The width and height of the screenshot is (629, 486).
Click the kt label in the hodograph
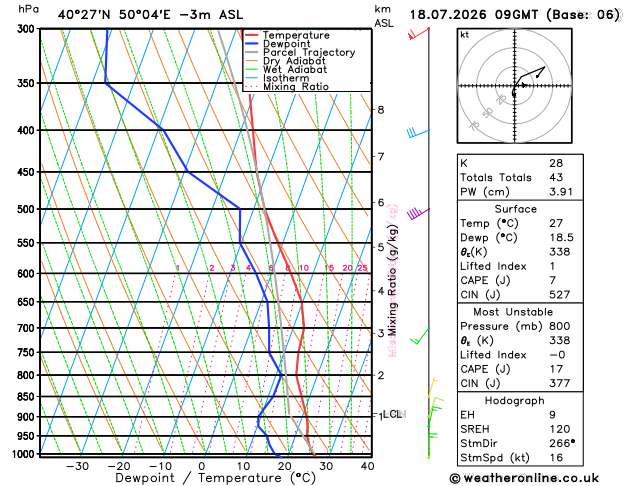(x=465, y=35)
